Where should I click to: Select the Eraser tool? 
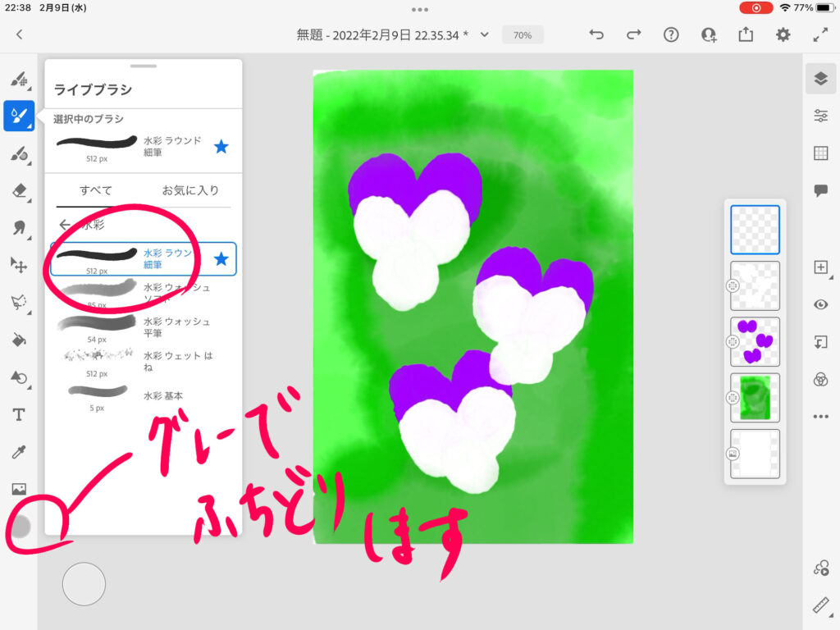tap(18, 190)
